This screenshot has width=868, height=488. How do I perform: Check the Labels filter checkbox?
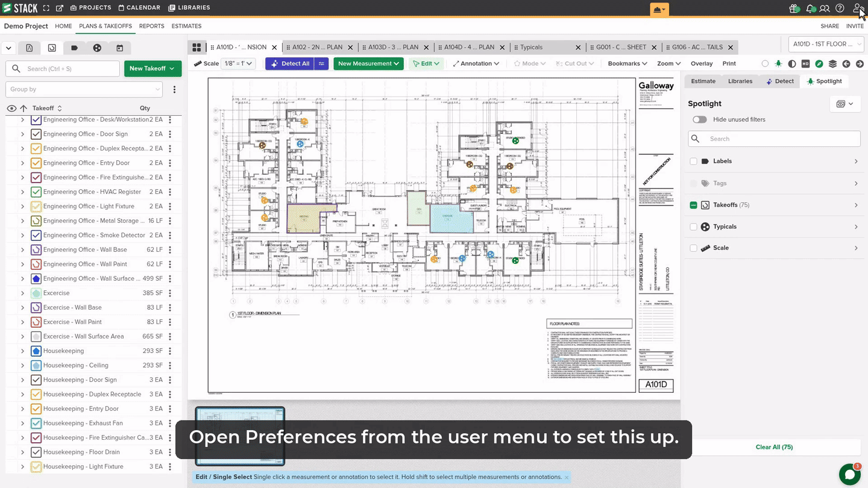(x=693, y=161)
